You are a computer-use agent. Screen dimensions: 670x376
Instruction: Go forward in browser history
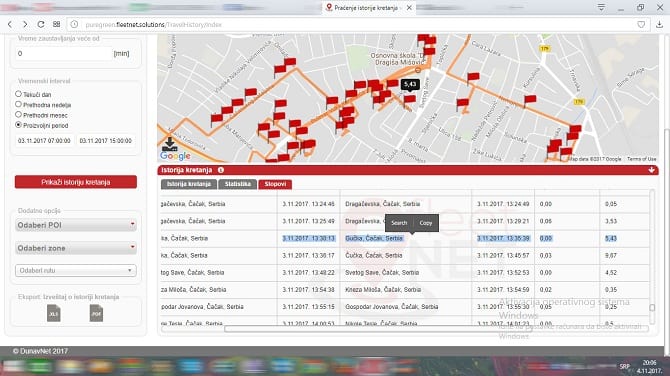coord(25,24)
